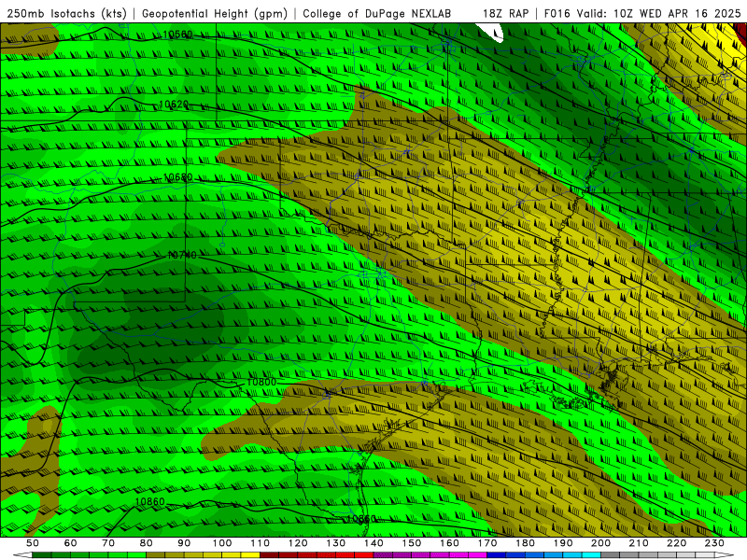Click the dark gray swatch right of 200
The image size is (747, 560).
pos(611,554)
